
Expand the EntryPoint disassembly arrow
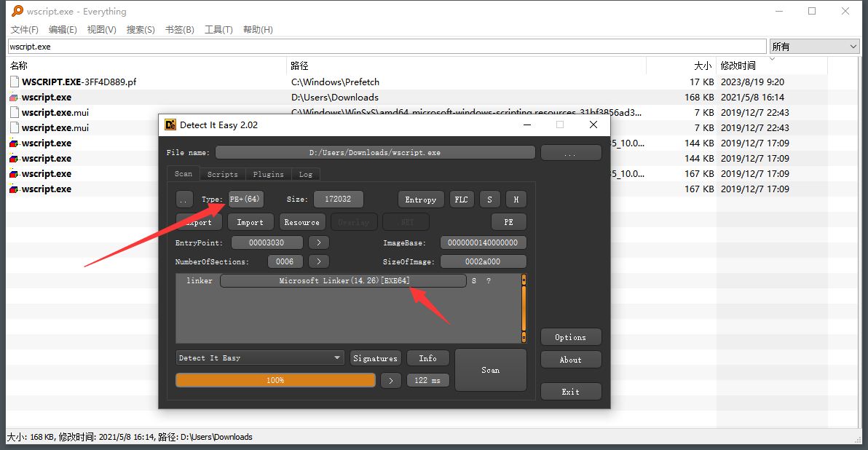click(318, 242)
